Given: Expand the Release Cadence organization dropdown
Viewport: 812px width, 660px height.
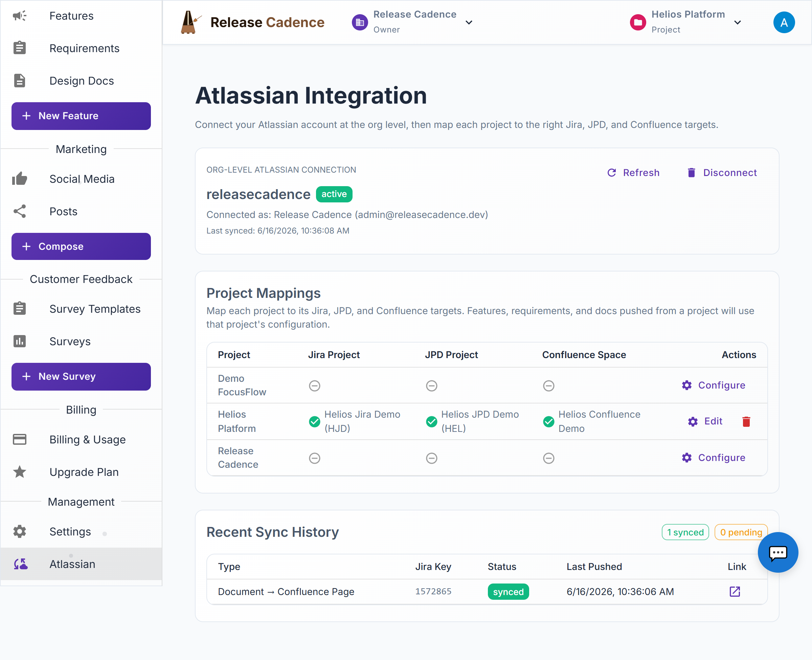Looking at the screenshot, I should click(x=469, y=22).
